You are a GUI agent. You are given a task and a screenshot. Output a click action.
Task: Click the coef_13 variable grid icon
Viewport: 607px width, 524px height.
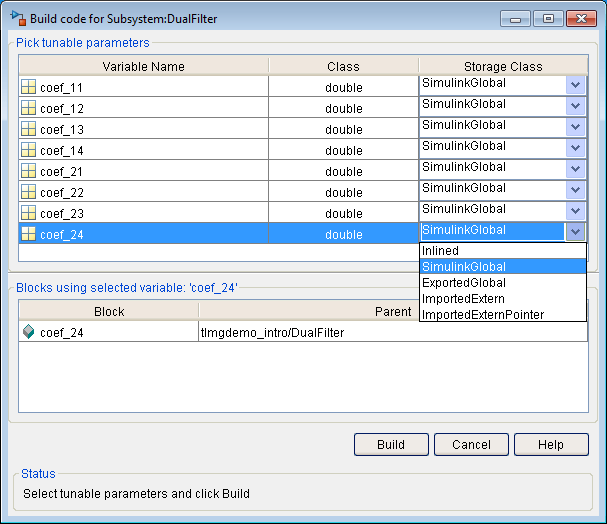pos(28,128)
